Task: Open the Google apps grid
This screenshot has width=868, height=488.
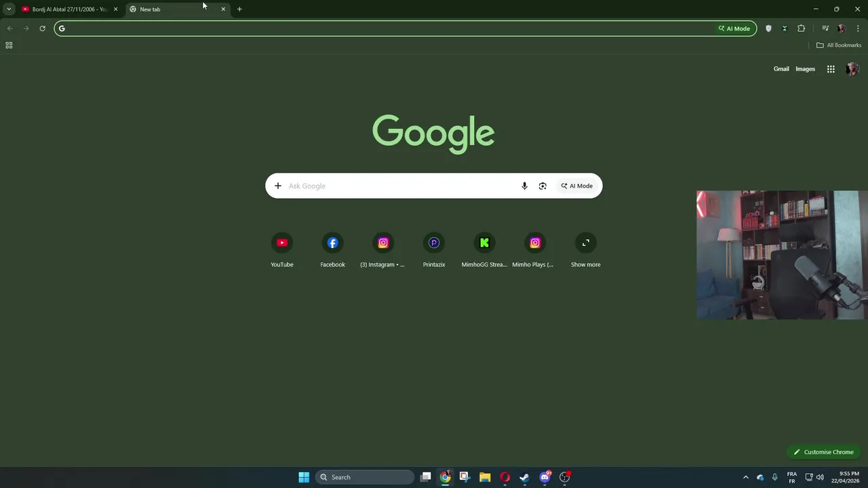Action: (831, 68)
